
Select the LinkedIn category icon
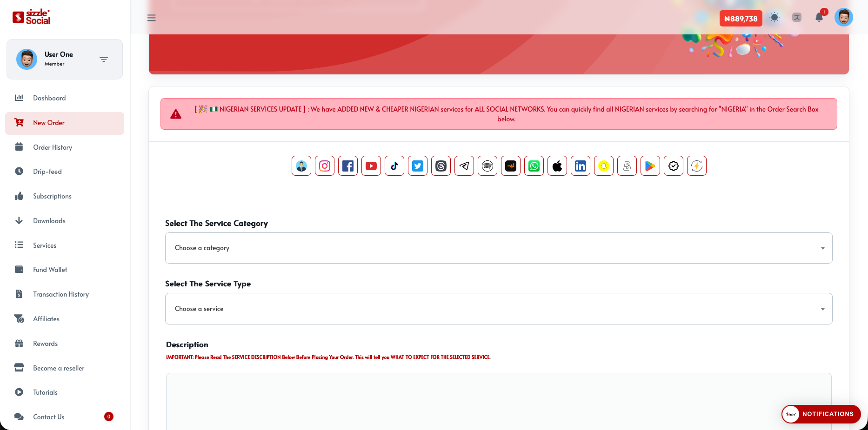pyautogui.click(x=581, y=166)
